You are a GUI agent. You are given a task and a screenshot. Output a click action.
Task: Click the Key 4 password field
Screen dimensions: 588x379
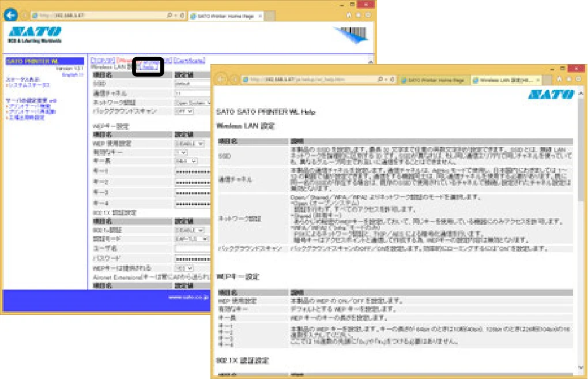193,204
